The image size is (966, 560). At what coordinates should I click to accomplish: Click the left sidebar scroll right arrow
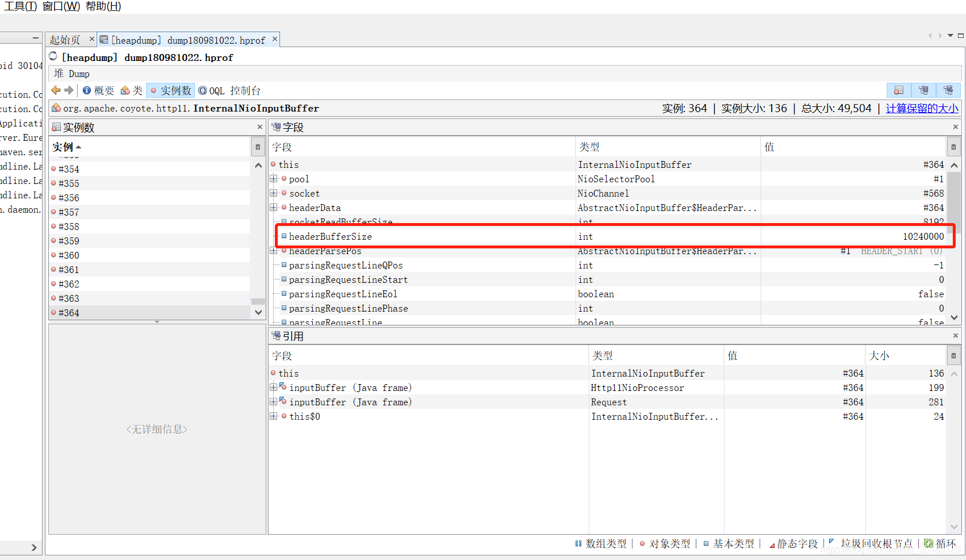tap(34, 547)
